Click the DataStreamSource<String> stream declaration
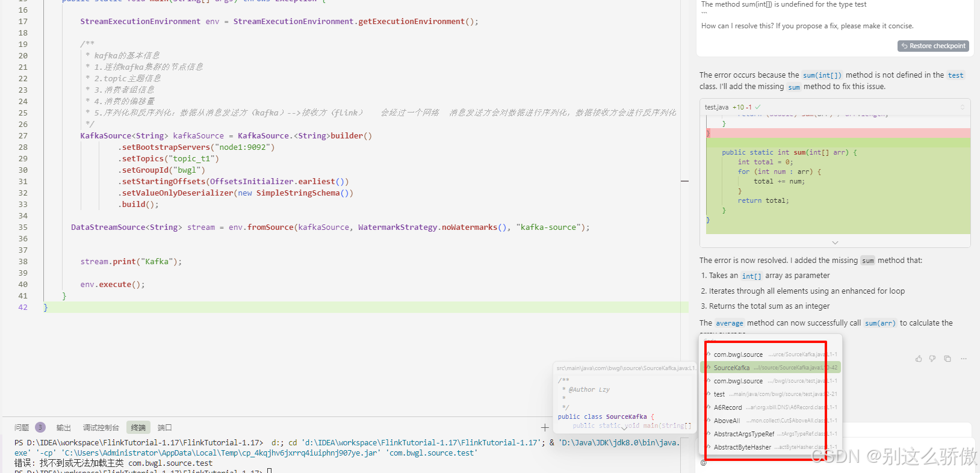The height and width of the screenshot is (473, 980). point(330,227)
